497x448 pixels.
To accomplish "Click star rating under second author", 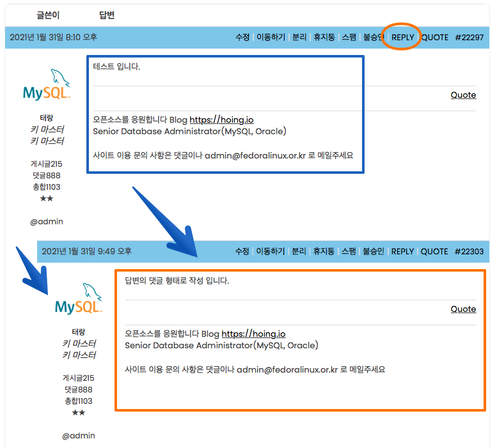I will click(x=78, y=413).
